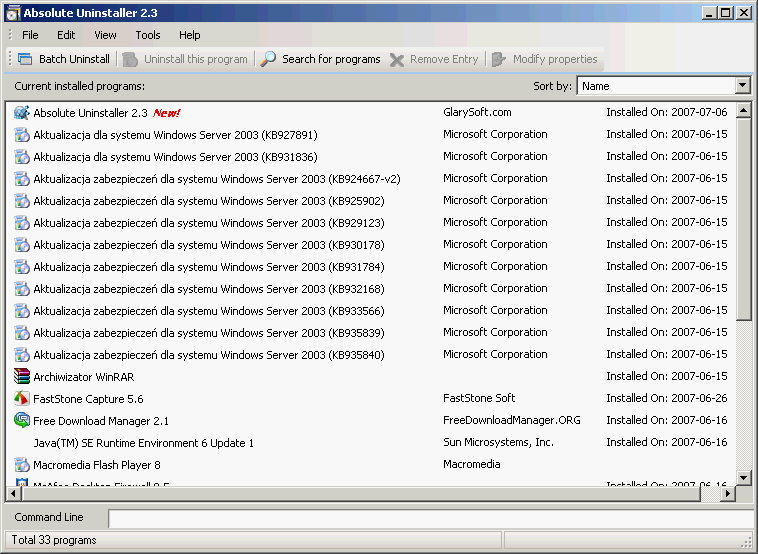Select Macromedia Flash Player 8 entry name
758x554 pixels.
97,465
